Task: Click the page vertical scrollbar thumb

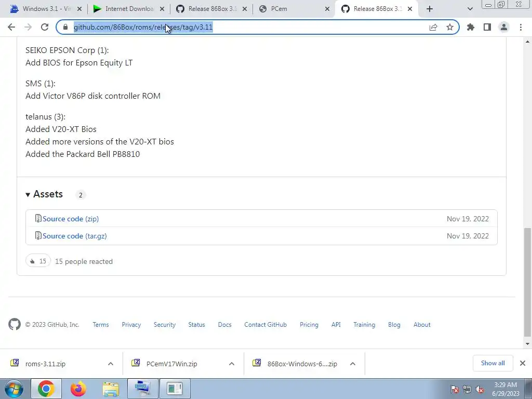Action: (527, 282)
